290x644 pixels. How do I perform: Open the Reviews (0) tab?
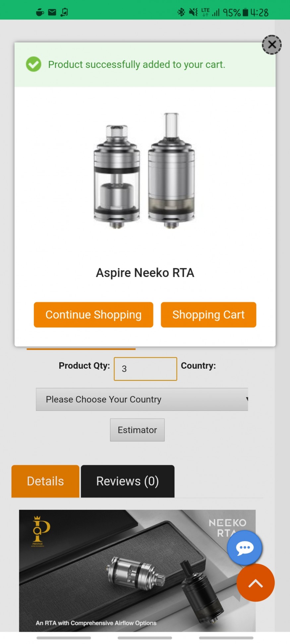(128, 481)
